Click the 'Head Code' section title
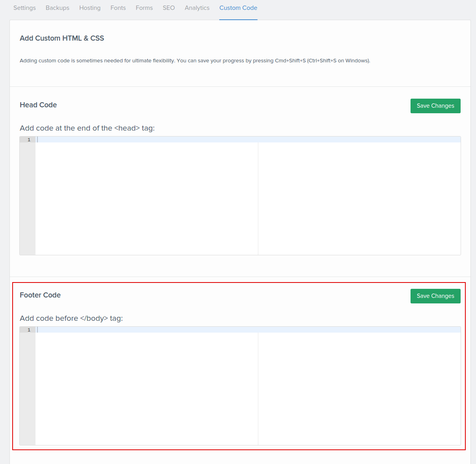Screen dimensions: 476x464 (38, 105)
